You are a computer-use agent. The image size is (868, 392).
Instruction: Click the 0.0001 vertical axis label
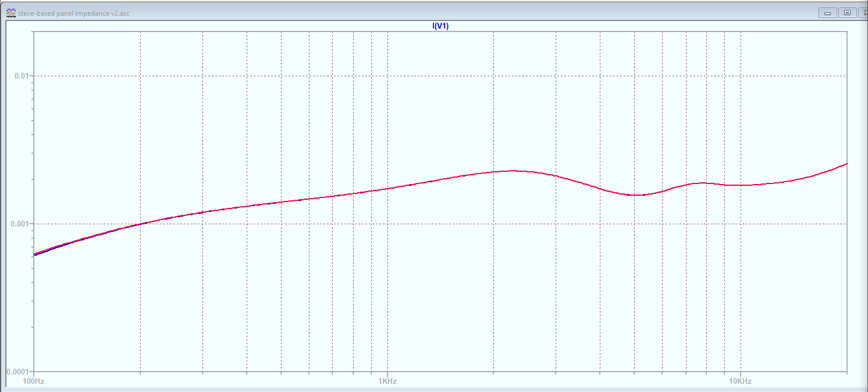point(19,372)
